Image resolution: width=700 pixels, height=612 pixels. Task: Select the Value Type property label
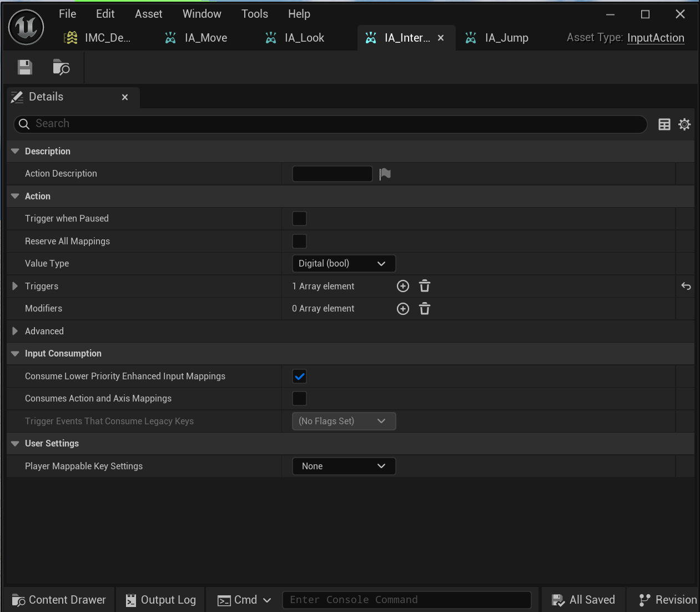[x=47, y=264]
